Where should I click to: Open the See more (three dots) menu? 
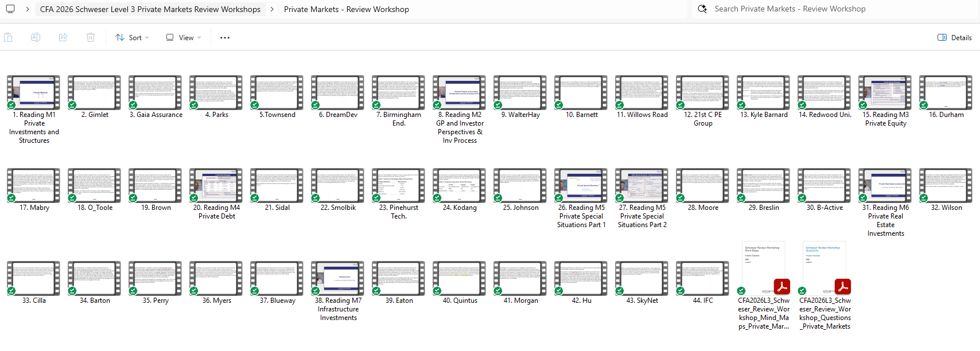225,38
